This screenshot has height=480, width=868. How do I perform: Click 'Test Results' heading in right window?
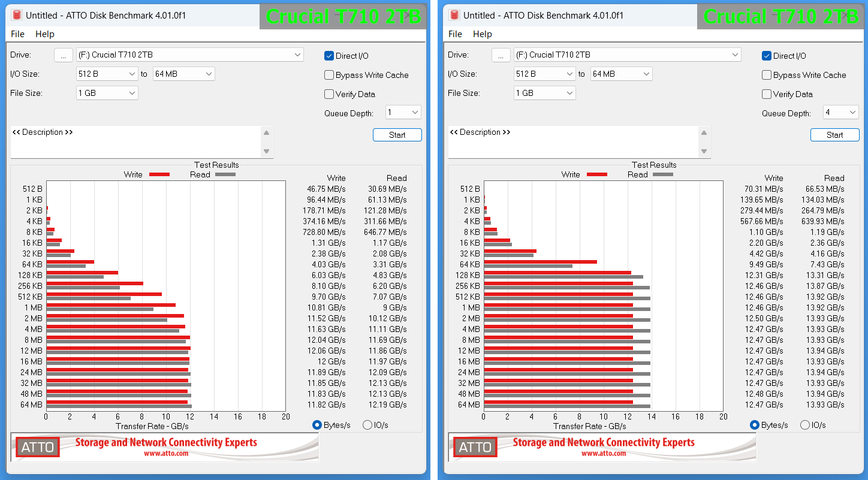tap(654, 165)
